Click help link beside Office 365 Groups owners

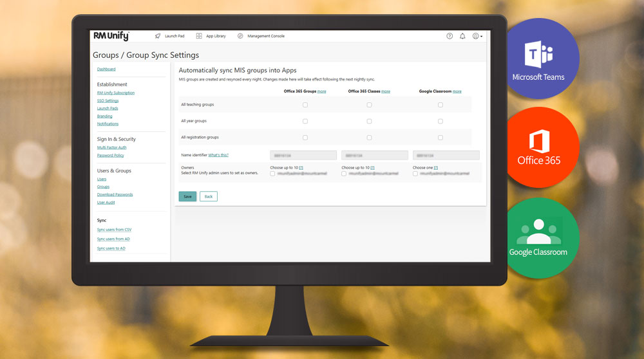click(x=301, y=168)
